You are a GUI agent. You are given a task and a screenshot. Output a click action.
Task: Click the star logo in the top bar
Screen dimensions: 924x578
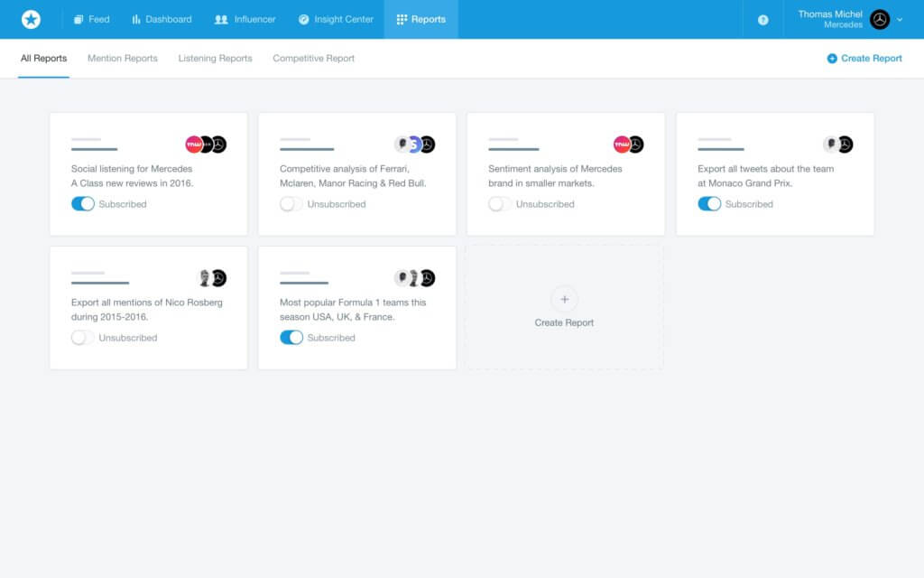[x=31, y=20]
